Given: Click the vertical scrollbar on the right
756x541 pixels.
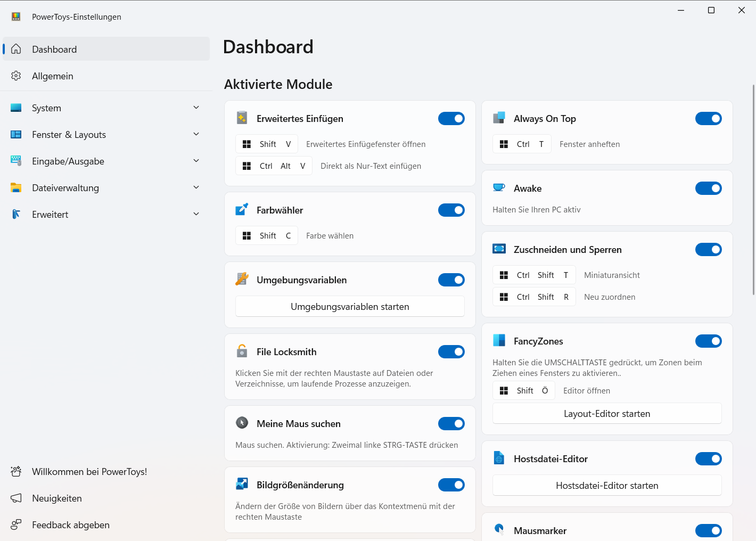Looking at the screenshot, I should pos(753,189).
